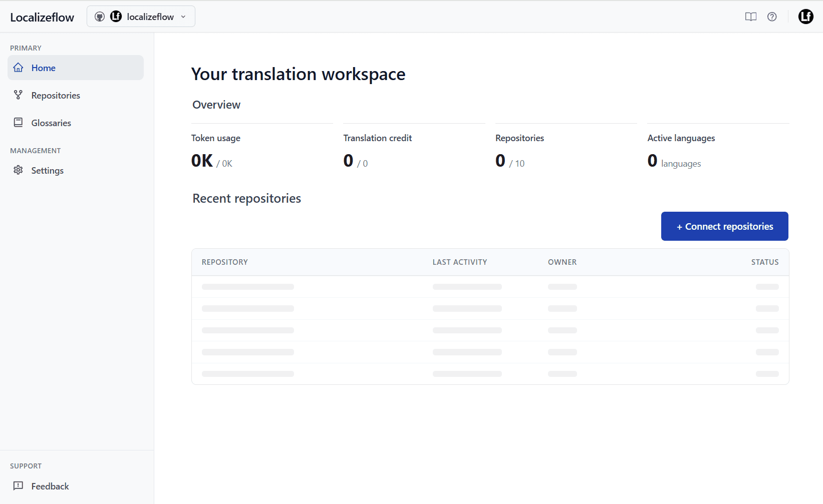Click the LF avatar inside the workspace selector
823x504 pixels.
coord(116,16)
